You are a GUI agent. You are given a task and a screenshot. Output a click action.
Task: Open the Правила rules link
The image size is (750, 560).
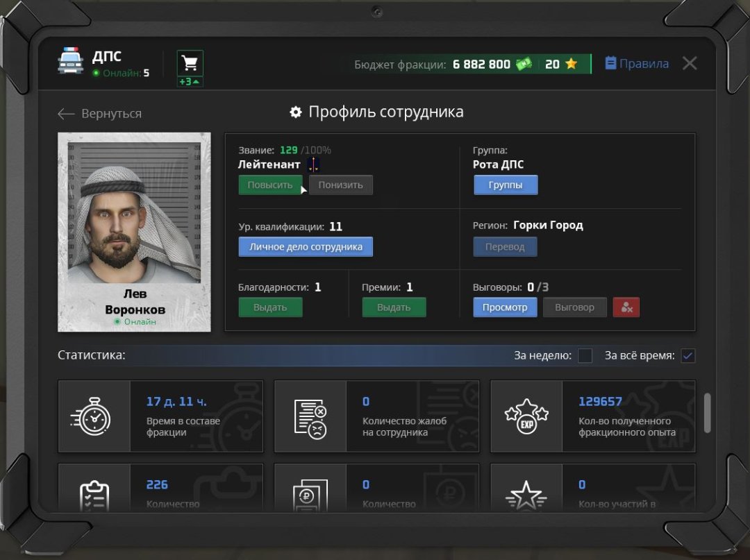[x=637, y=64]
